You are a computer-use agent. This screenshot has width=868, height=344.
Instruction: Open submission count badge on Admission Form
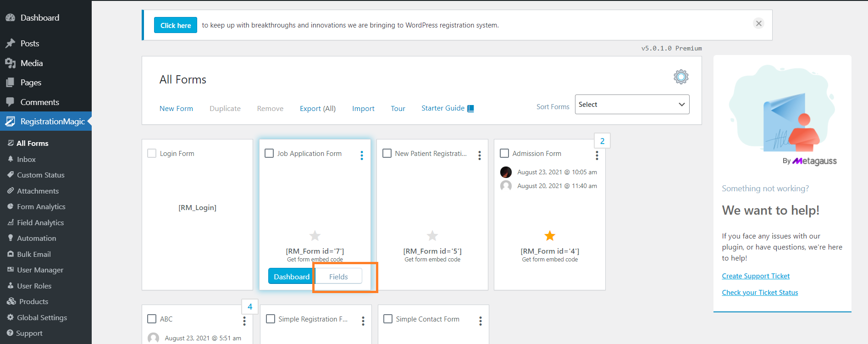602,141
